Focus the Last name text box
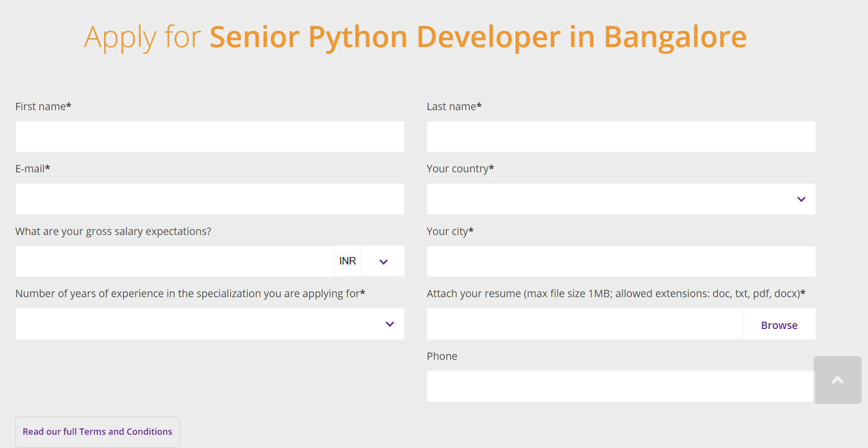 pos(621,137)
